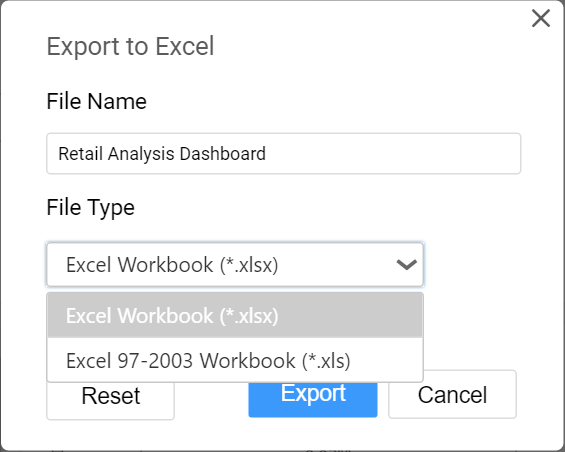This screenshot has height=452, width=565.
Task: Pick the legacy xls format entry
Action: 235,360
